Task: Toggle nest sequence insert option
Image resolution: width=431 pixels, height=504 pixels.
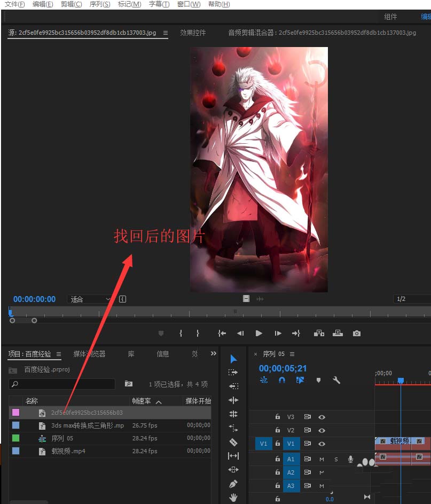Action: [x=264, y=380]
